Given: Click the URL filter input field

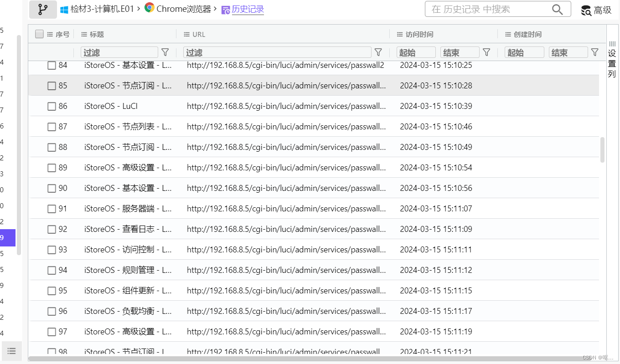Looking at the screenshot, I should coord(277,52).
